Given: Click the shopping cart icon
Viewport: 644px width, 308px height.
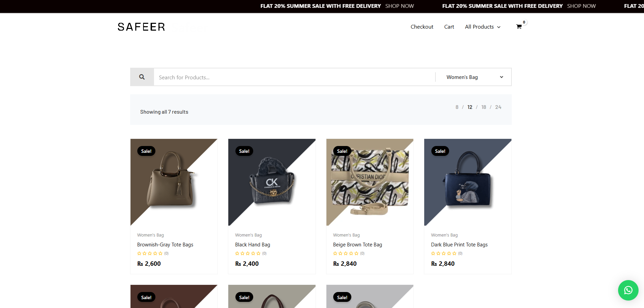Looking at the screenshot, I should point(519,27).
